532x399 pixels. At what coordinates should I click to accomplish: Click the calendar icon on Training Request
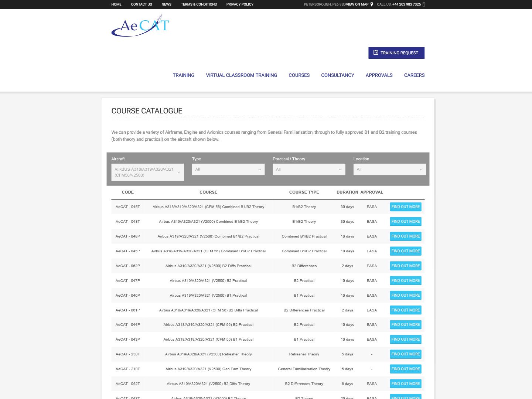376,53
